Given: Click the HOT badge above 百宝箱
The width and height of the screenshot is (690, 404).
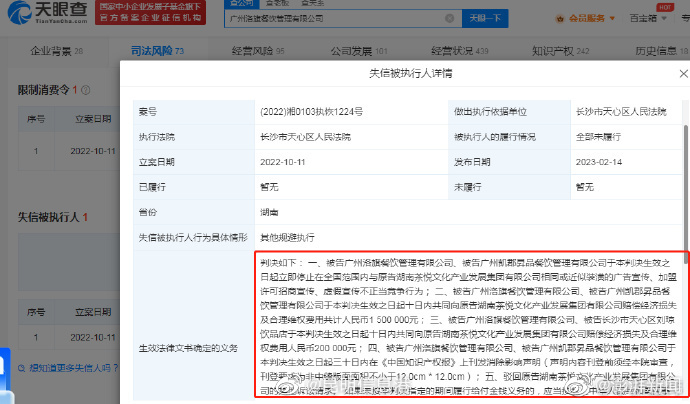Looking at the screenshot, I should pos(664,7).
